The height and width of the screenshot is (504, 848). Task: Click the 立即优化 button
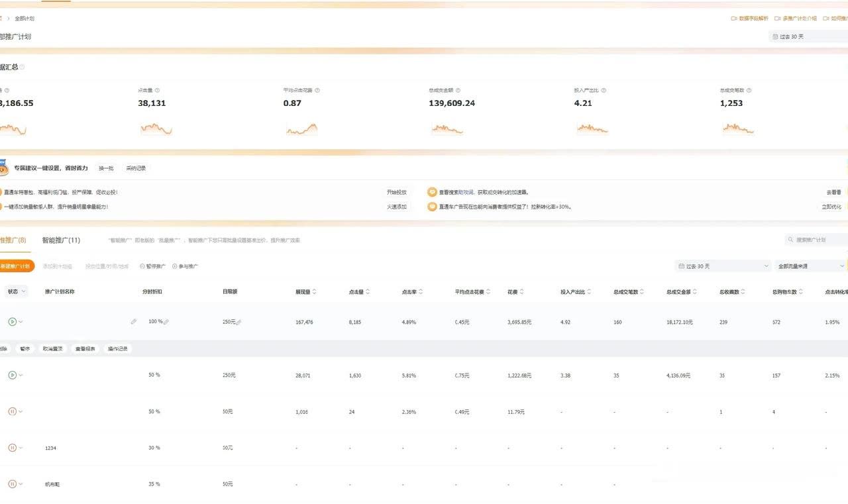(x=831, y=207)
